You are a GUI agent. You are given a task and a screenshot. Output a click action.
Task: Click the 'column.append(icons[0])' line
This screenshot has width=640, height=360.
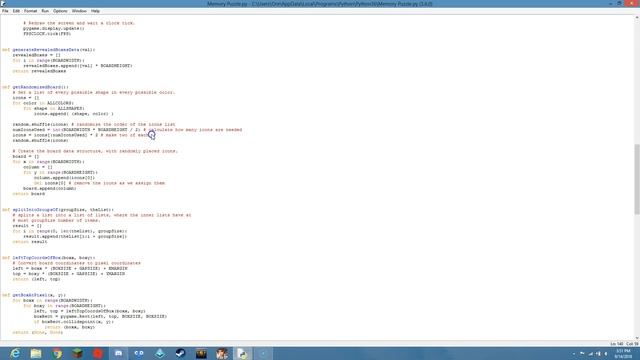pyautogui.click(x=64, y=178)
